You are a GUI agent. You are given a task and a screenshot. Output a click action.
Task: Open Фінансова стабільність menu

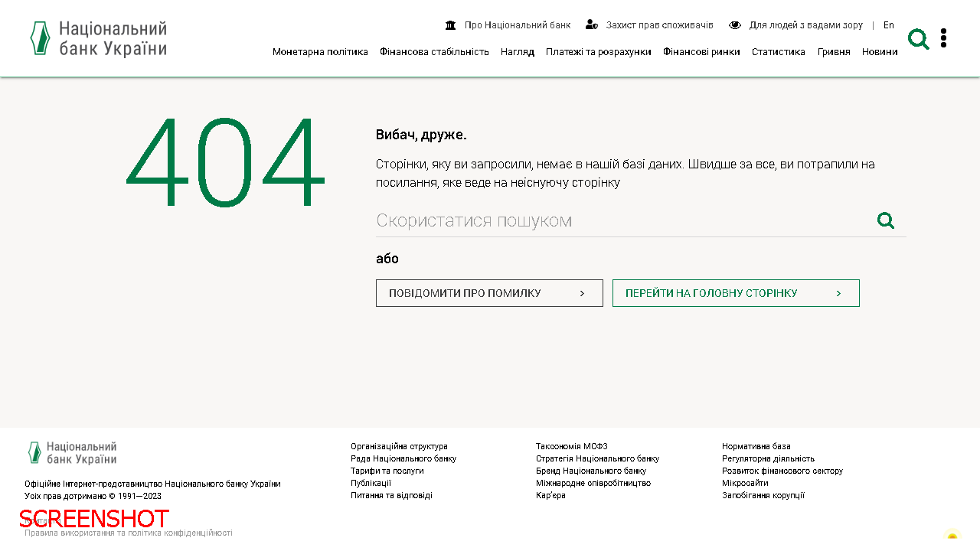pyautogui.click(x=434, y=52)
